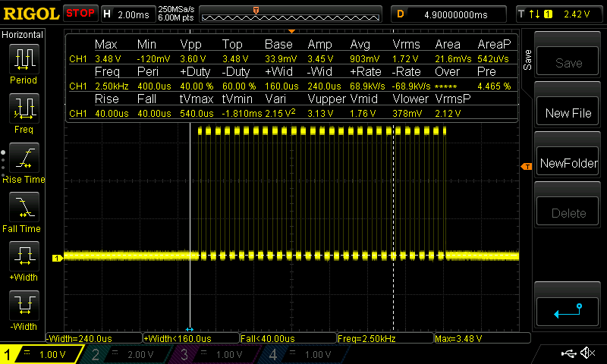Click the -Duty value 60.00 %
607x364 pixels.
(239, 86)
